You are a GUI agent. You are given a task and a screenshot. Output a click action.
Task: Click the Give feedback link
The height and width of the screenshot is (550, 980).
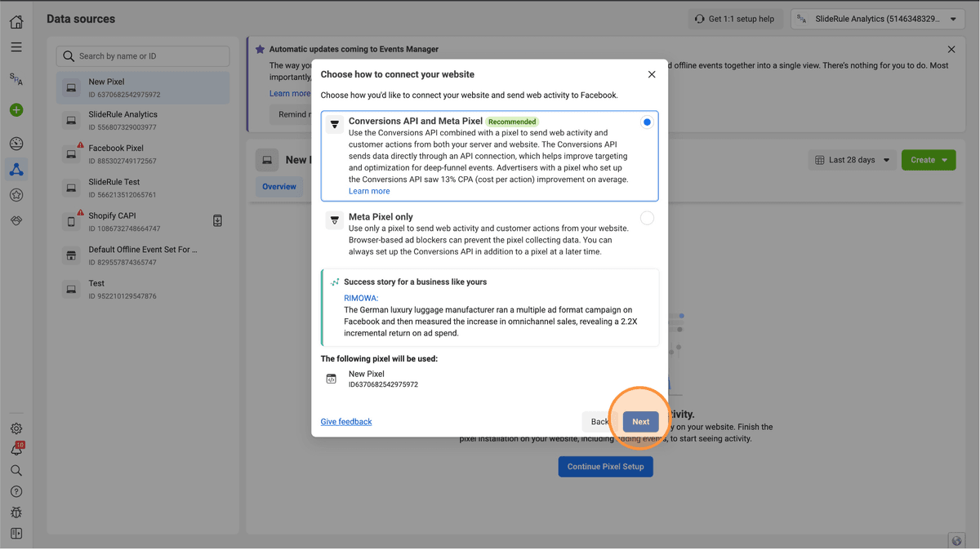(346, 422)
